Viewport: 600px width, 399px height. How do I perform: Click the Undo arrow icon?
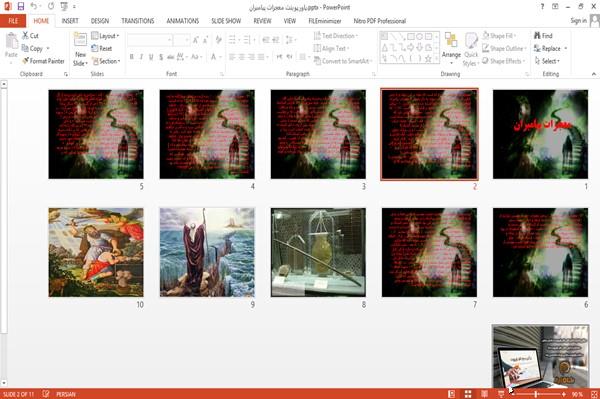(x=34, y=7)
